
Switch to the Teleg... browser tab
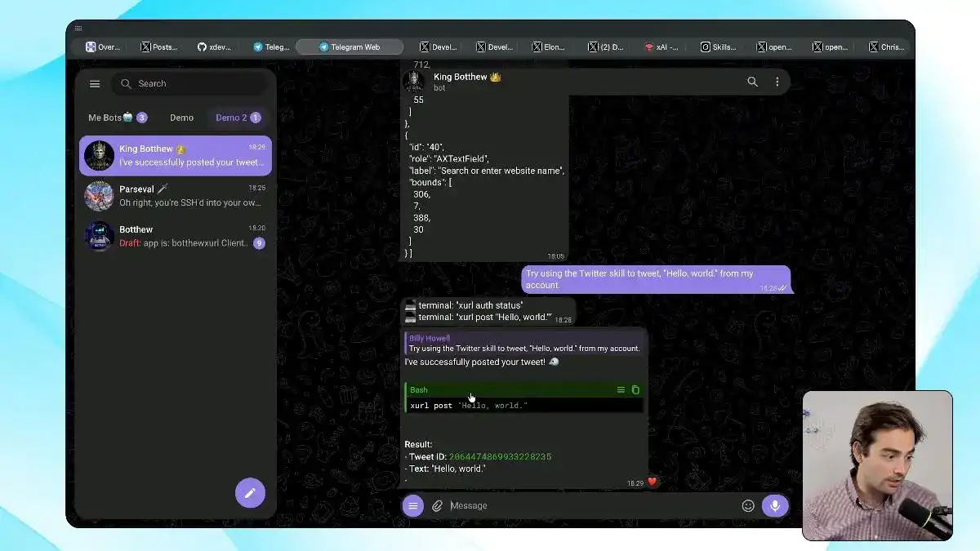pos(271,47)
